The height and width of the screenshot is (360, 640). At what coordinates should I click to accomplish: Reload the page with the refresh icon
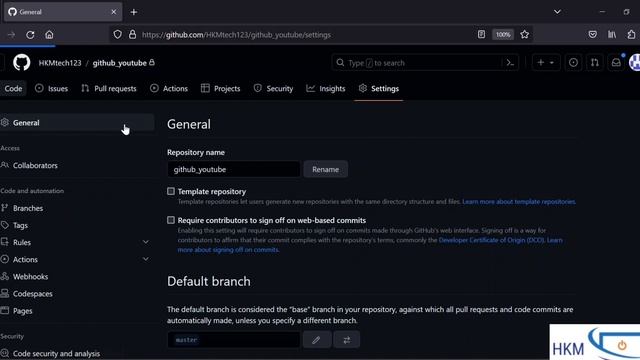pos(30,35)
